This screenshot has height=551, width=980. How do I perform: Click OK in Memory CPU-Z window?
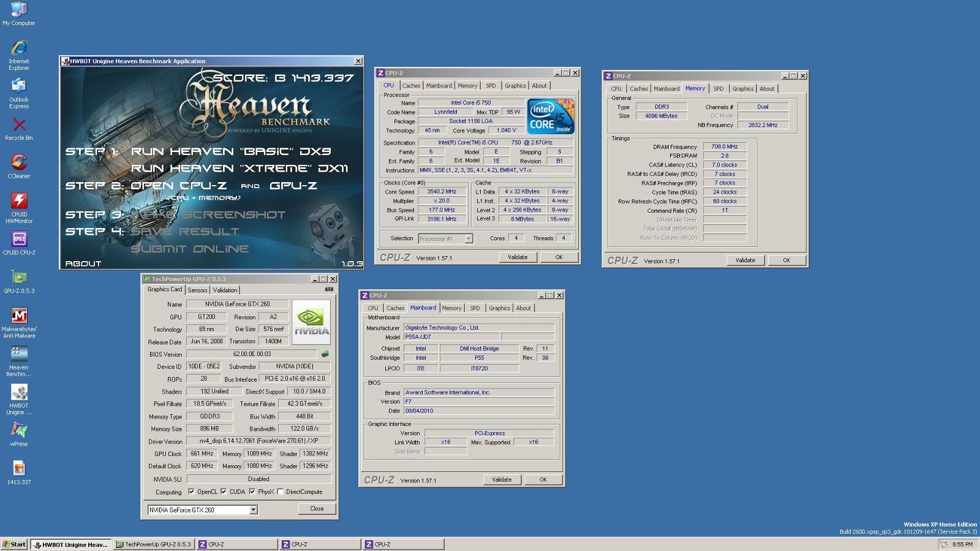[786, 260]
